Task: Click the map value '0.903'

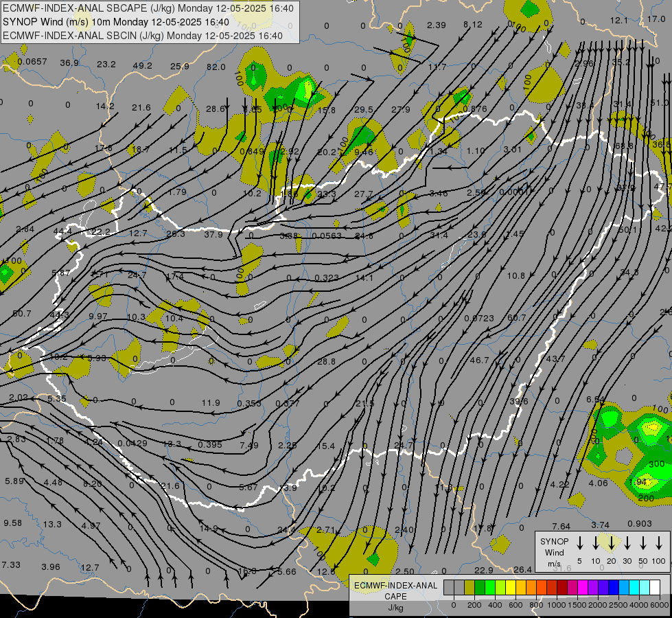Action: coord(640,524)
